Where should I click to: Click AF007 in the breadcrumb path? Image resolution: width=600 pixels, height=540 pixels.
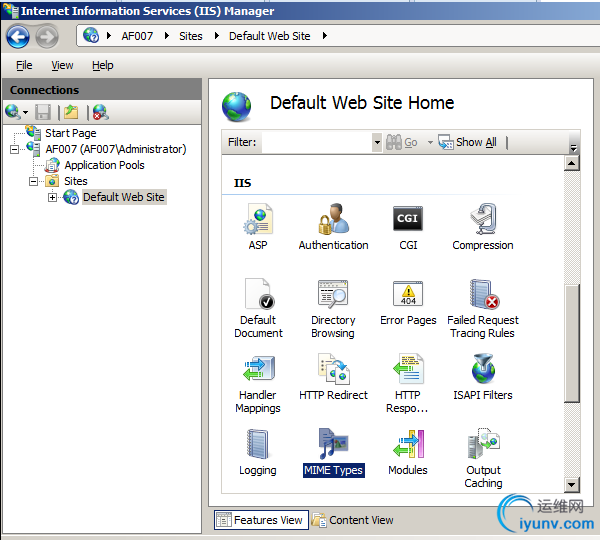point(137,36)
